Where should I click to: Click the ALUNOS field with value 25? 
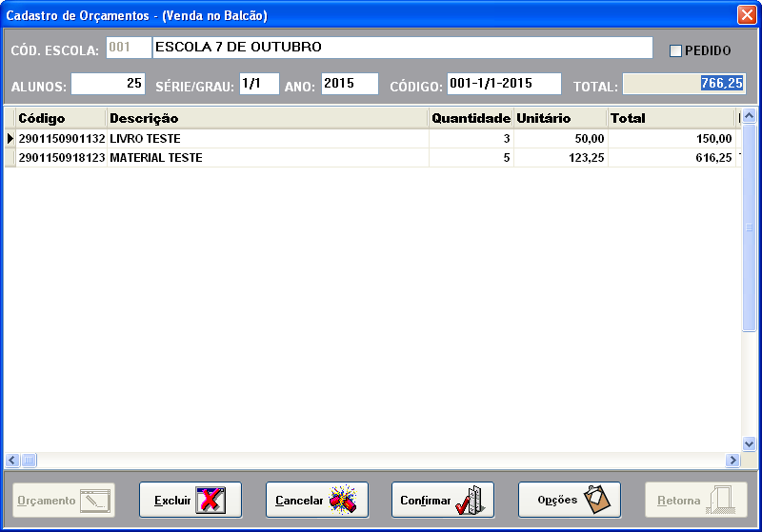point(108,84)
